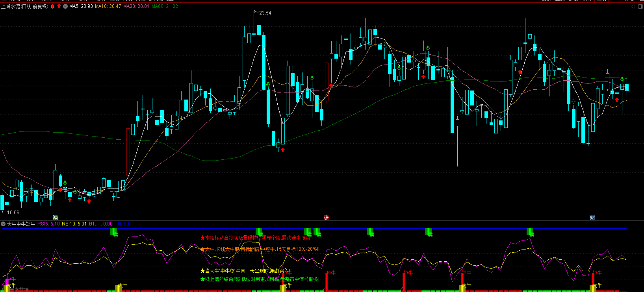Select the MA20: 20.81 label
Image resolution: width=644 pixels, height=292 pixels.
point(136,6)
